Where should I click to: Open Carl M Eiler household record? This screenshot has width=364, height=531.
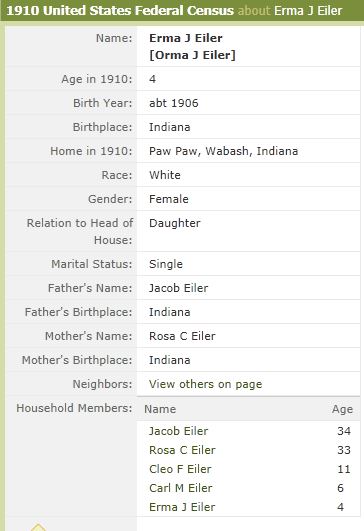[181, 488]
